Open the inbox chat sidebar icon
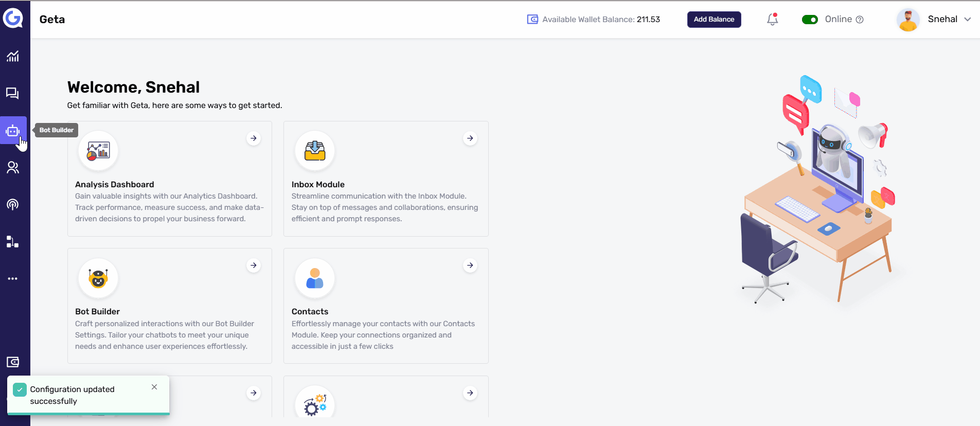 13,93
